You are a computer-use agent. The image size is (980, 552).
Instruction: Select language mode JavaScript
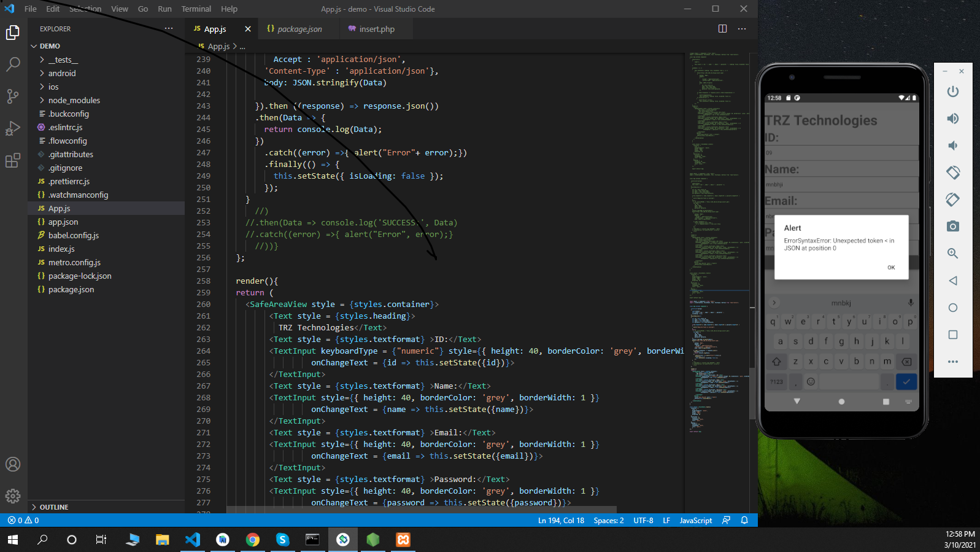coord(696,520)
